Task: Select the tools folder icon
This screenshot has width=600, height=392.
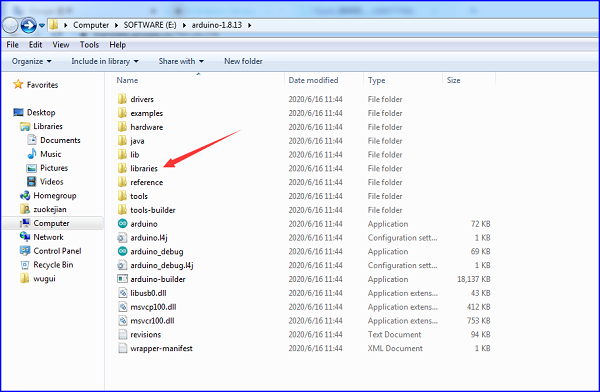Action: pyautogui.click(x=122, y=196)
